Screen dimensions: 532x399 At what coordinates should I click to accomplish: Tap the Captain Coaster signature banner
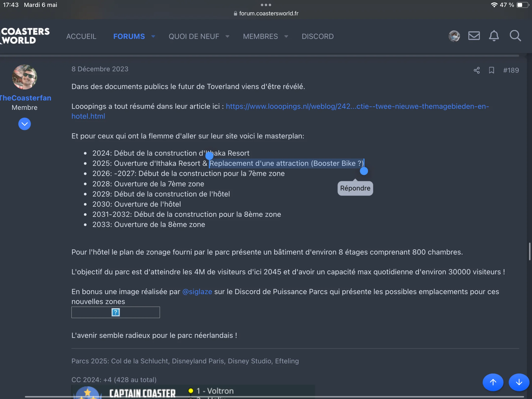193,392
